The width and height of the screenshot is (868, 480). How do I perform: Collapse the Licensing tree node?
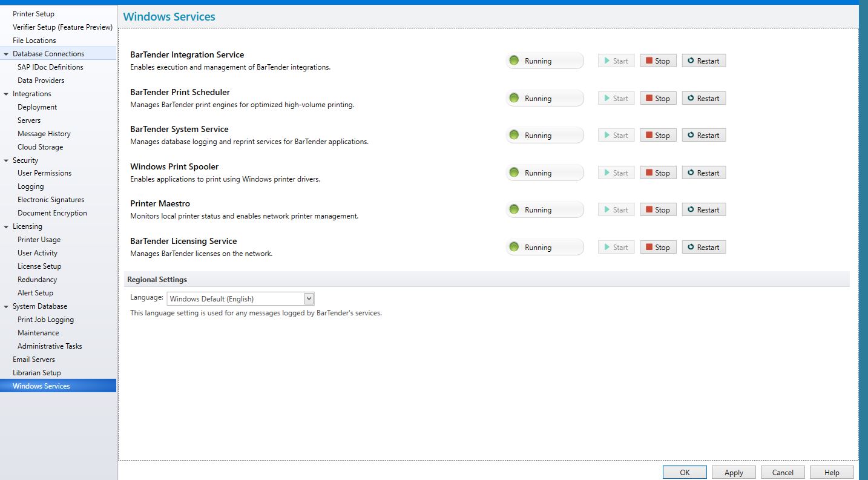click(6, 226)
